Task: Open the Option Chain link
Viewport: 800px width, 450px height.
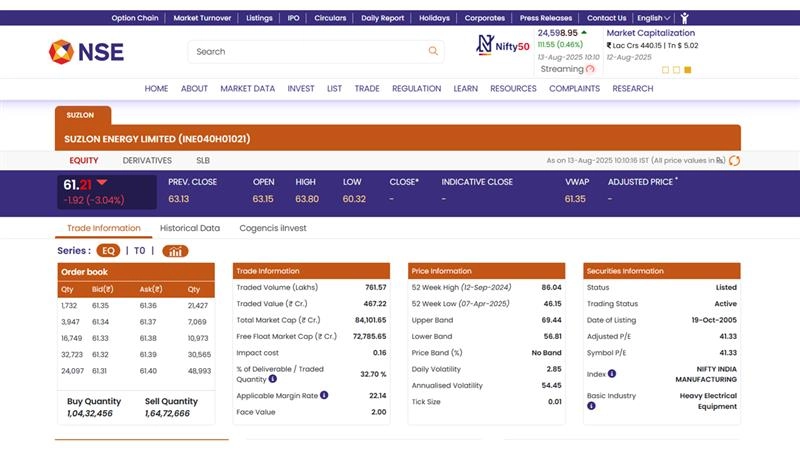Action: (x=135, y=18)
